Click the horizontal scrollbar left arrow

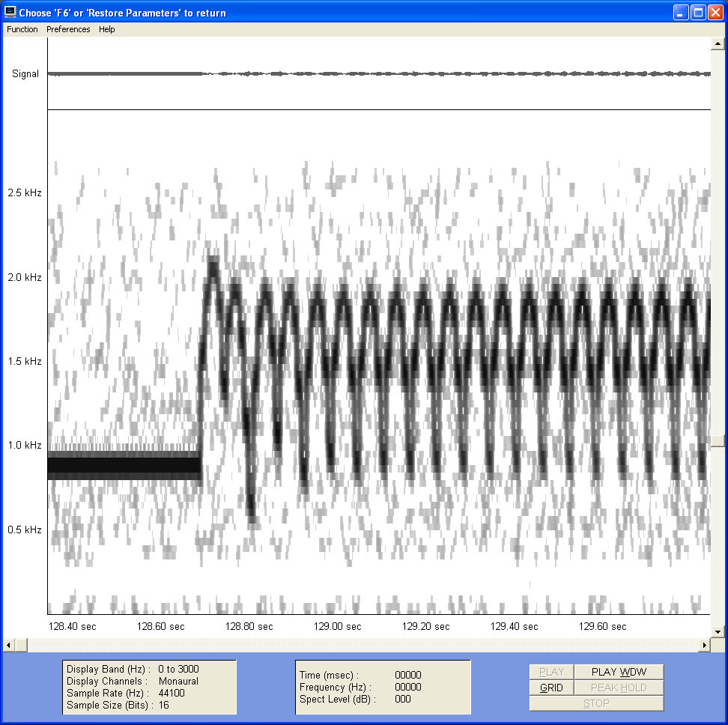[x=8, y=645]
